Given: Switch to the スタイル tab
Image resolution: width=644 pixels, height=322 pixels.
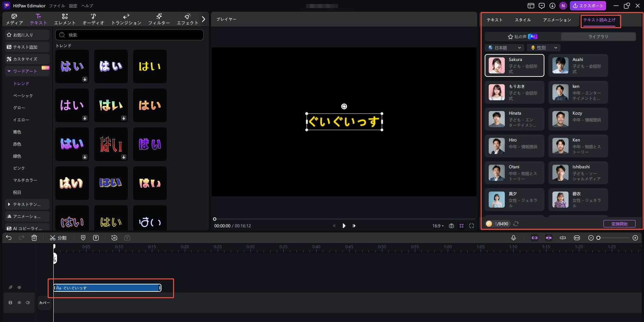Looking at the screenshot, I should pos(523,20).
